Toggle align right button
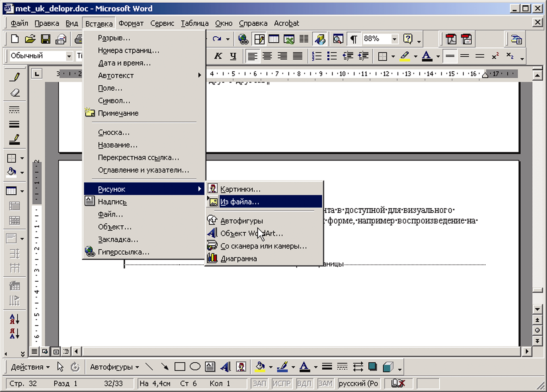The image size is (547, 392). (282, 56)
